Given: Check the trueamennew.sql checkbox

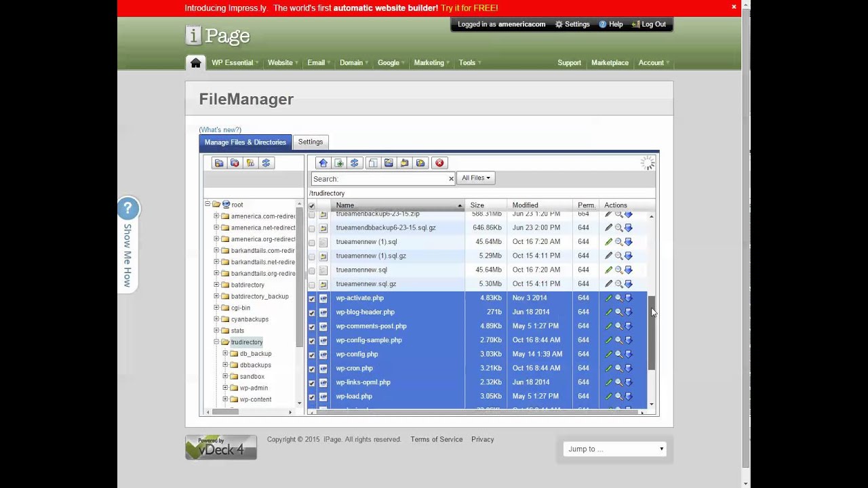Looking at the screenshot, I should point(312,270).
